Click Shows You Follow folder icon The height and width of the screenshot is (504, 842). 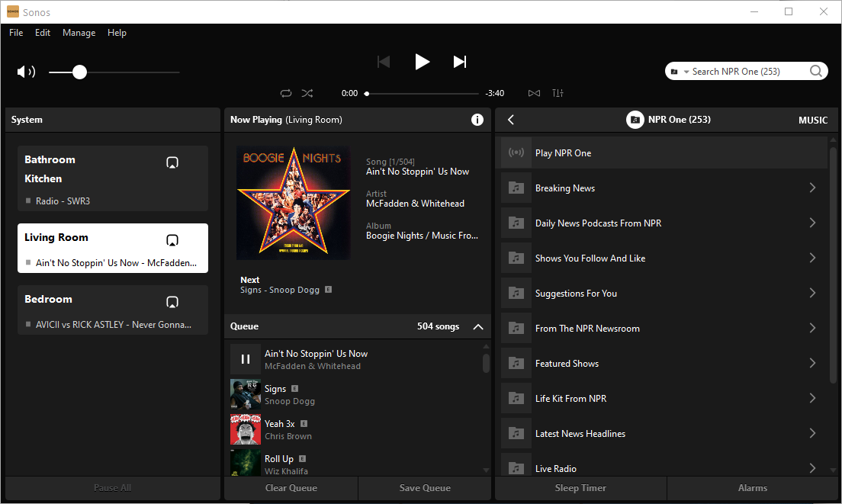tap(516, 258)
